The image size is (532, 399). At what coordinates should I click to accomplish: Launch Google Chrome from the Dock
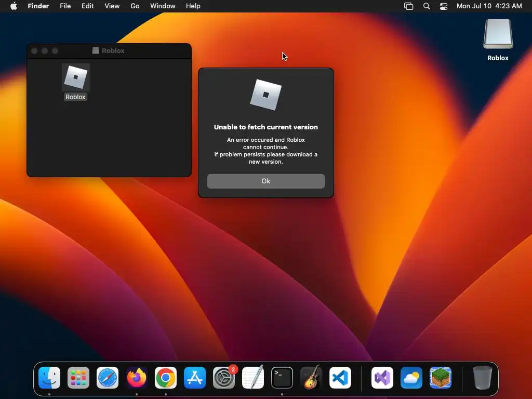[x=166, y=378]
